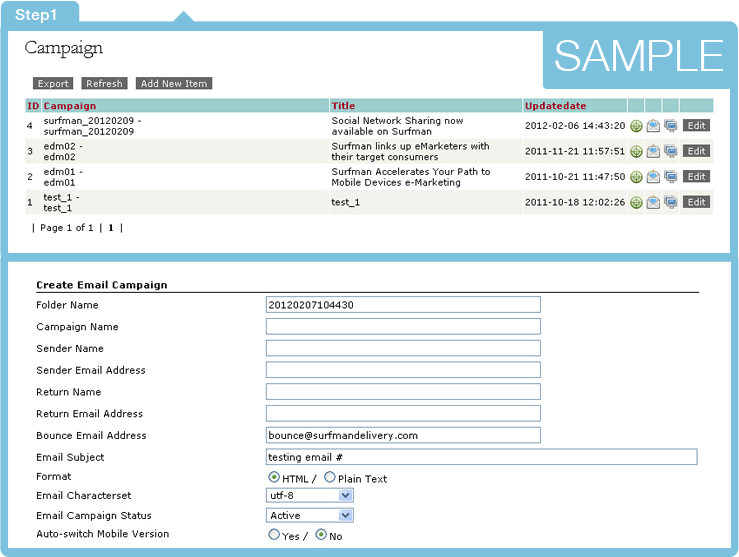The image size is (739, 557).
Task: Sort table by Campaign column header
Action: coord(70,106)
